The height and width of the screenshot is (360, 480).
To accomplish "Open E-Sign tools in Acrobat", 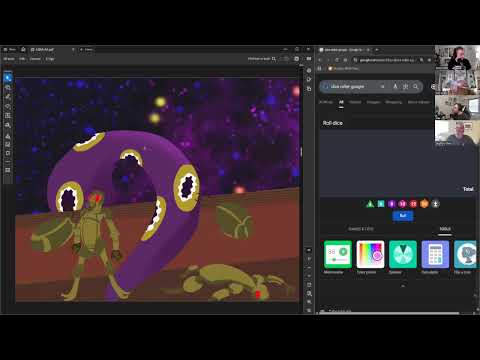I will (50, 59).
